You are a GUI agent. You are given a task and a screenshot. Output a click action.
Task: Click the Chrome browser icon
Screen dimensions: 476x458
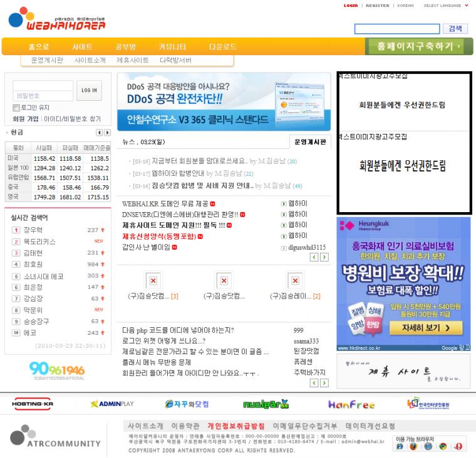tap(443, 446)
